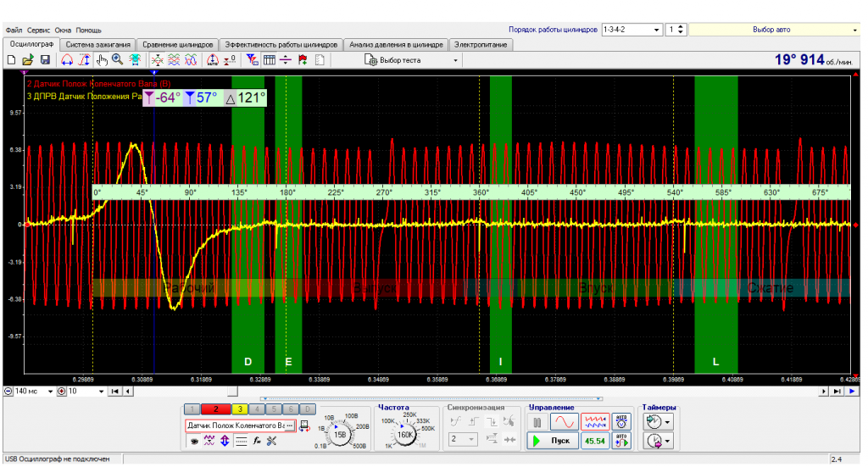Screen dimensions: 868x467
Task: Click the frequency knob at 160K
Action: (x=405, y=434)
